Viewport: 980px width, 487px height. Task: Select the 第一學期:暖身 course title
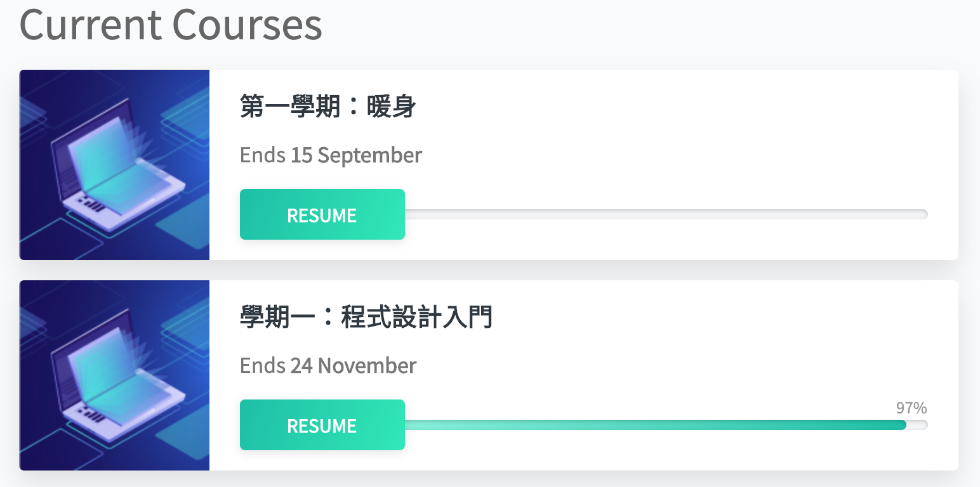328,107
